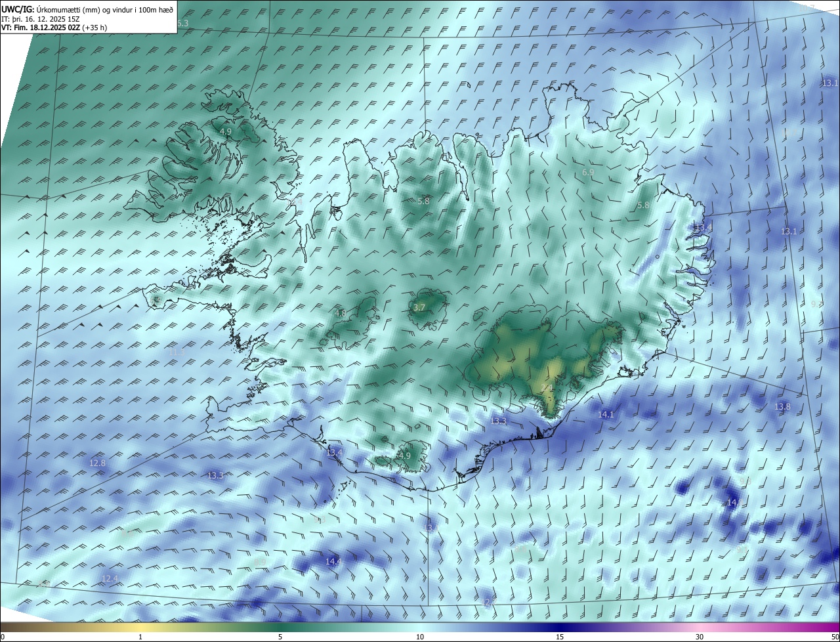Click the 14.1 value off the southeast coast

[606, 414]
